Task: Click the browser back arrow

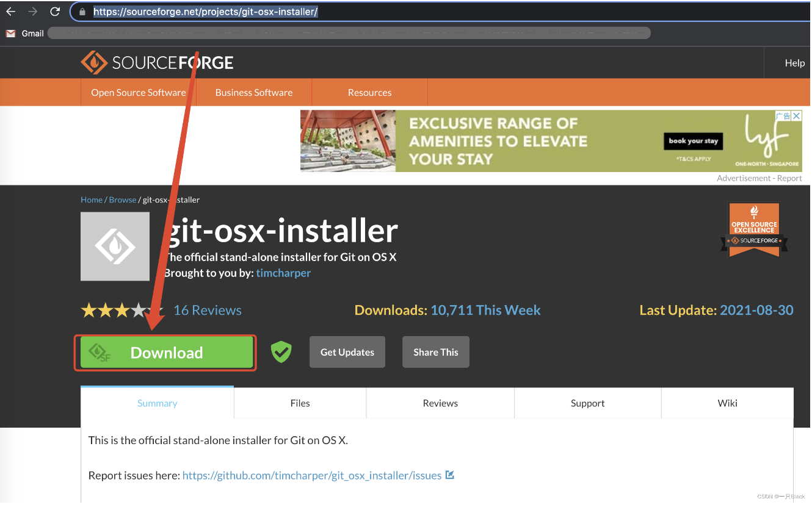Action: point(10,12)
